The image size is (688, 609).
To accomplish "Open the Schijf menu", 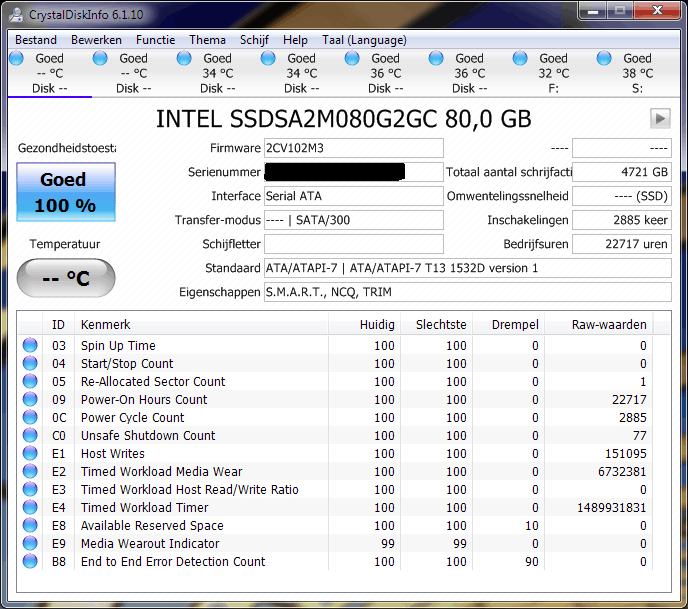I will pyautogui.click(x=254, y=40).
